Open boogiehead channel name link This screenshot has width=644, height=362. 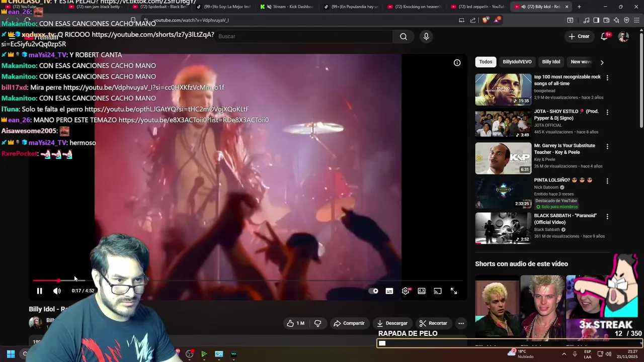coord(545,91)
